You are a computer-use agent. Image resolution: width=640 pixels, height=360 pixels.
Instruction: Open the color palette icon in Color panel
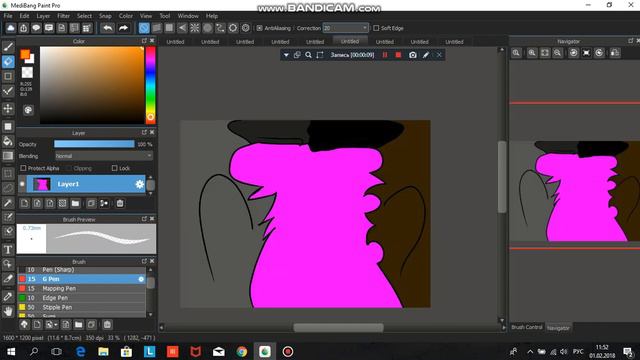[28, 110]
